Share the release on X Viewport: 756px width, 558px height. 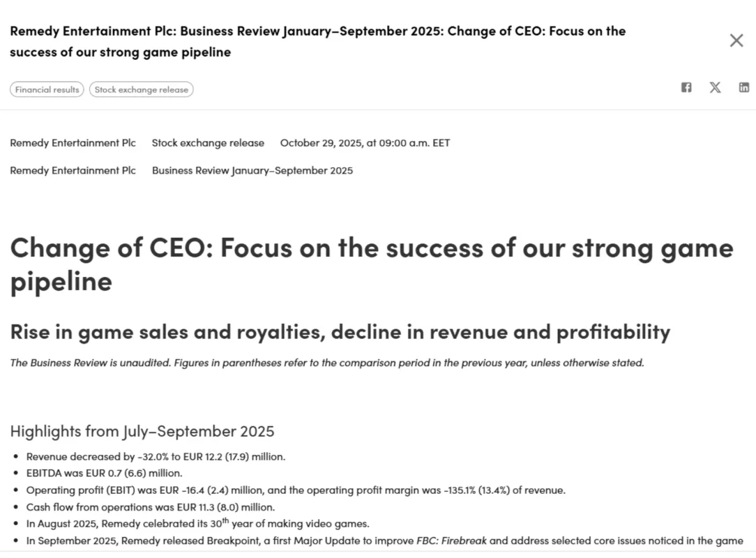pyautogui.click(x=715, y=87)
